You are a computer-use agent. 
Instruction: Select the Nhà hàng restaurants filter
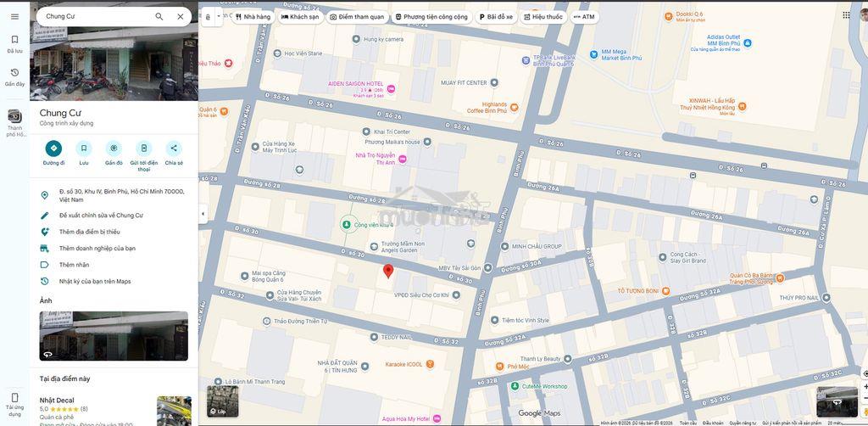click(253, 17)
